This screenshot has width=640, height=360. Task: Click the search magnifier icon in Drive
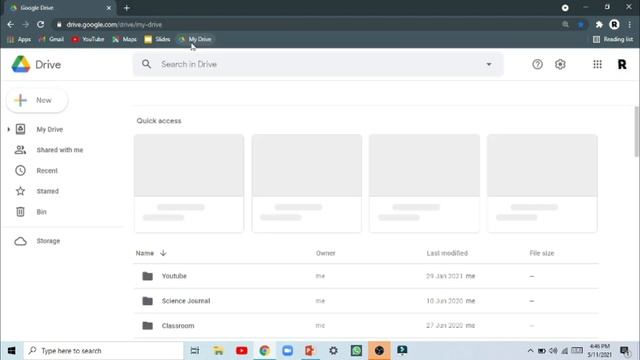[147, 64]
